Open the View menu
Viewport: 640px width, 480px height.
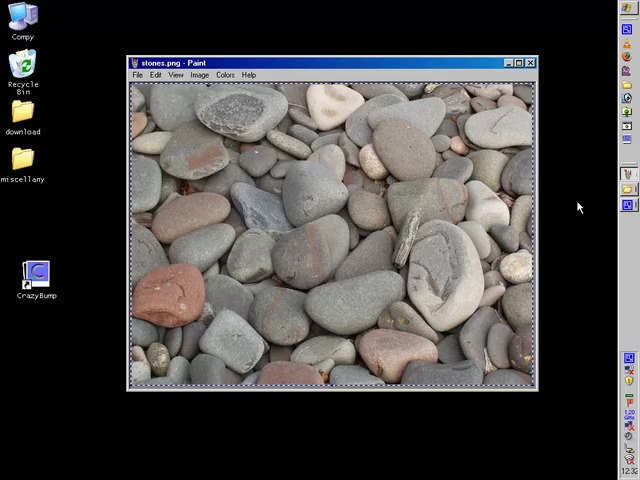[176, 75]
